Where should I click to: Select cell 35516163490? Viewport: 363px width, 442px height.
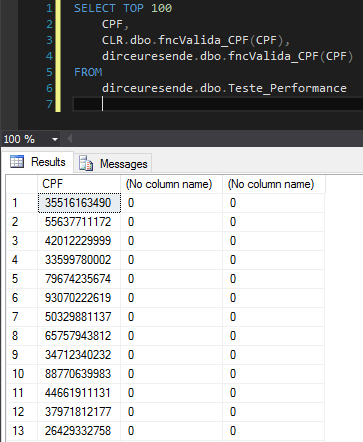[x=79, y=203]
